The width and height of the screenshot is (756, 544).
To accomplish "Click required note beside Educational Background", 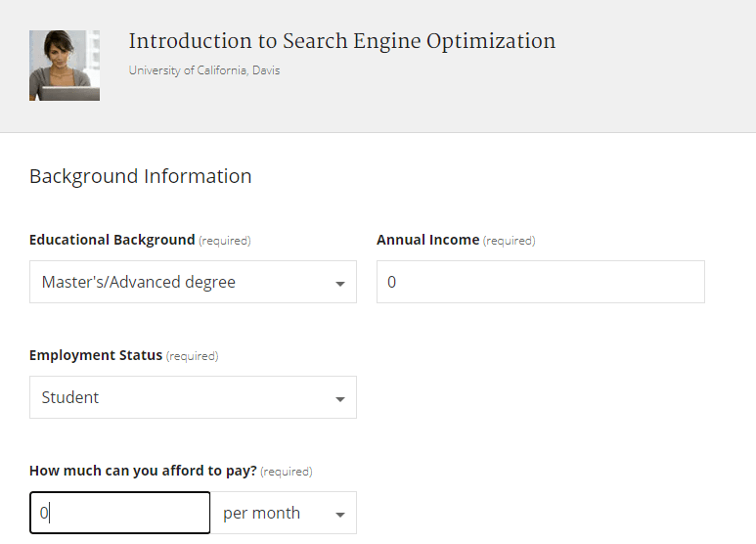I will point(225,241).
